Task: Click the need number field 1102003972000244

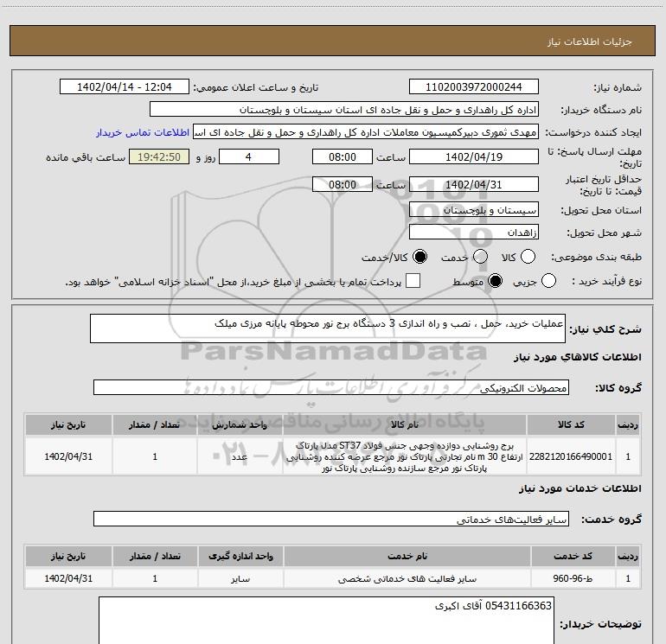Action: (474, 87)
